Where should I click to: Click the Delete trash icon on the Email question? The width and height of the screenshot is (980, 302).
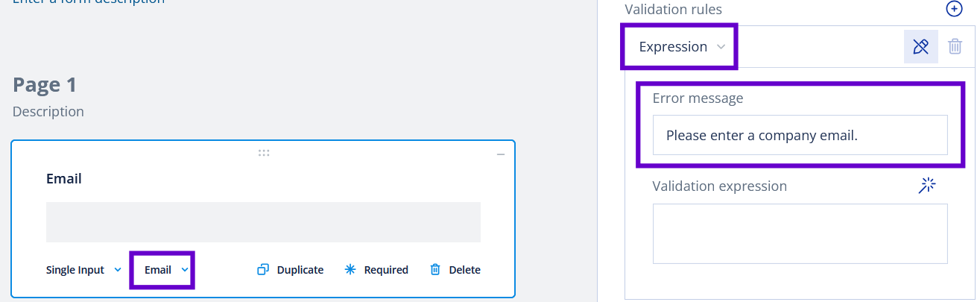435,270
